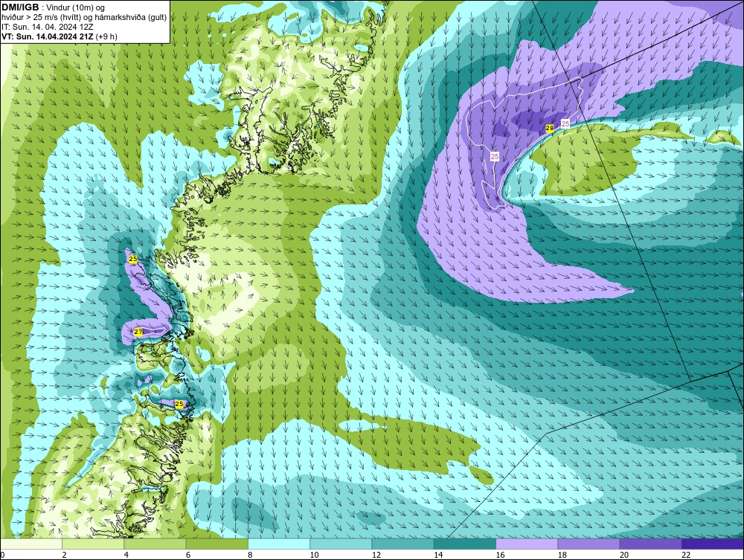Pick the darkest swatch above 22 m/s
The height and width of the screenshot is (560, 744).
(712, 544)
